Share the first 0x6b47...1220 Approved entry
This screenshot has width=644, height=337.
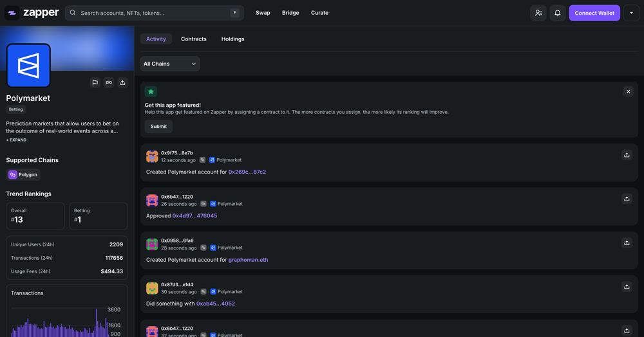point(627,199)
